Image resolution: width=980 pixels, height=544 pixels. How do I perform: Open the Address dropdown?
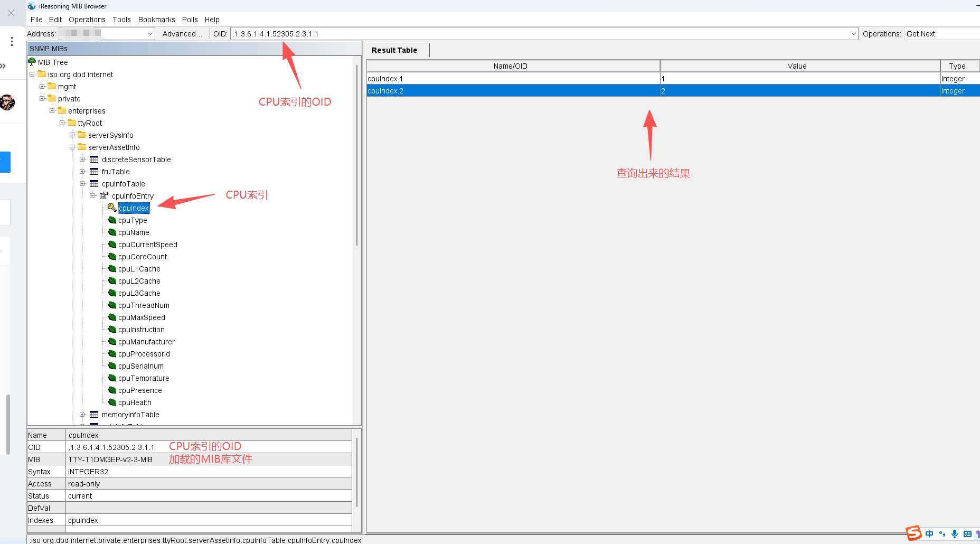(150, 34)
